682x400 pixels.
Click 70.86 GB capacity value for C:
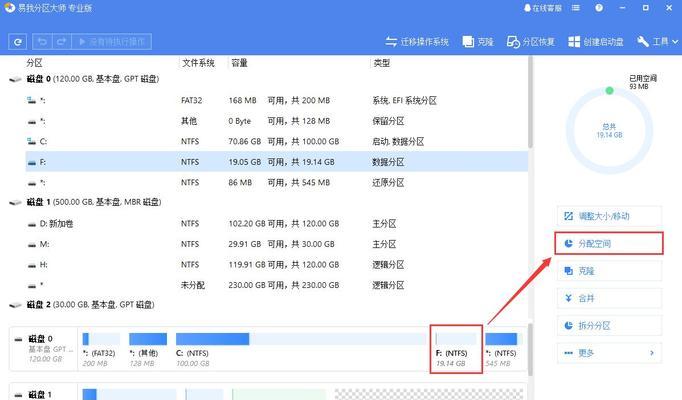click(244, 141)
